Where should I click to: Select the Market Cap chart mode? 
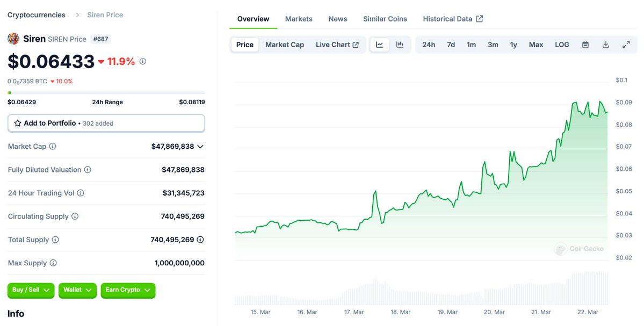coord(285,45)
